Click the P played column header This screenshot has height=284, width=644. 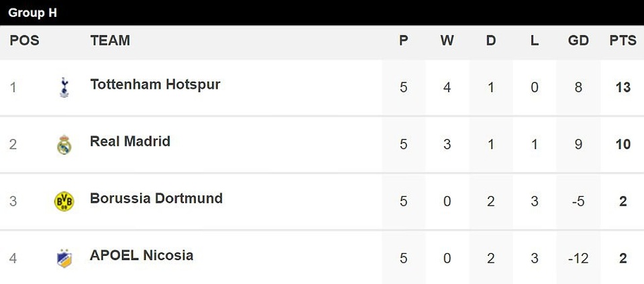(x=404, y=40)
